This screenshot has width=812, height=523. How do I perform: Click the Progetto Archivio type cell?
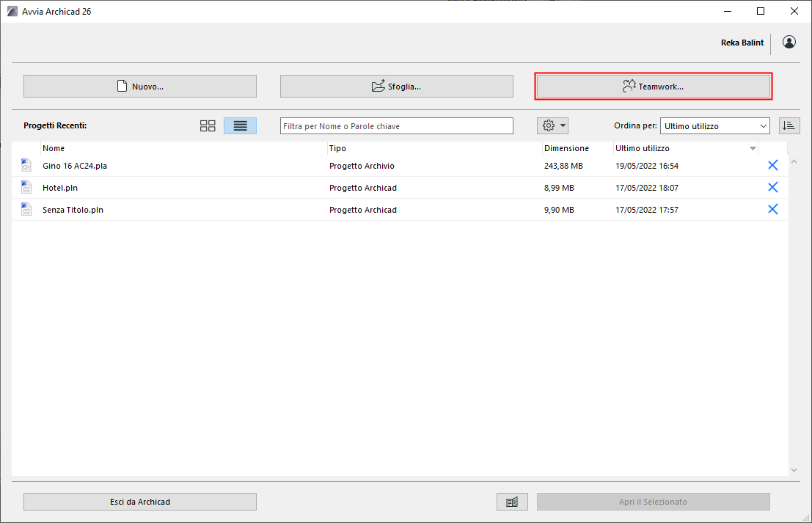tap(362, 166)
